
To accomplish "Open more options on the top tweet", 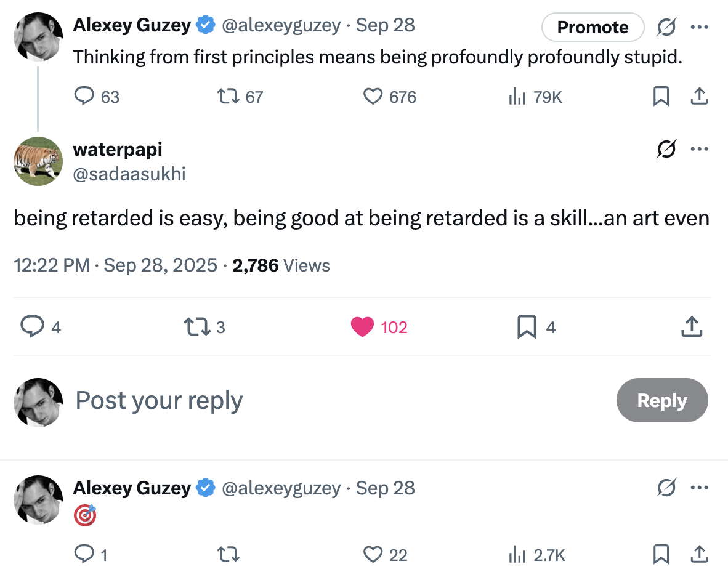I will pos(699,27).
